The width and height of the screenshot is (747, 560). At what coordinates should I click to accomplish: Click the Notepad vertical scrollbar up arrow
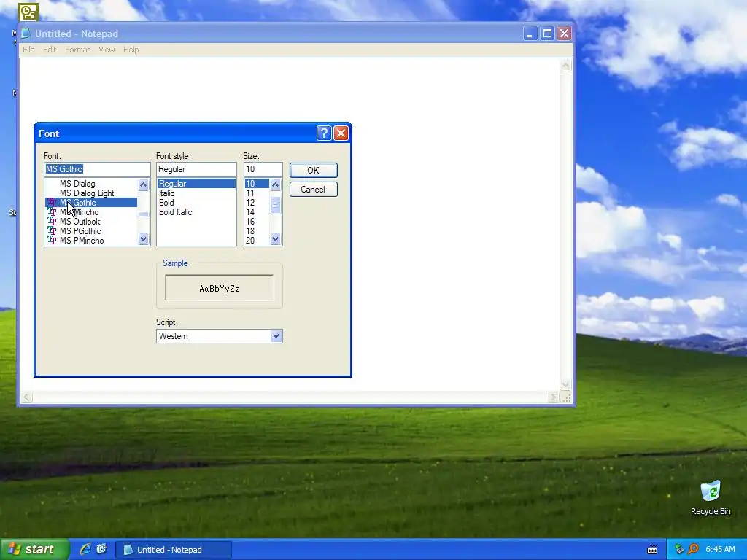(565, 66)
